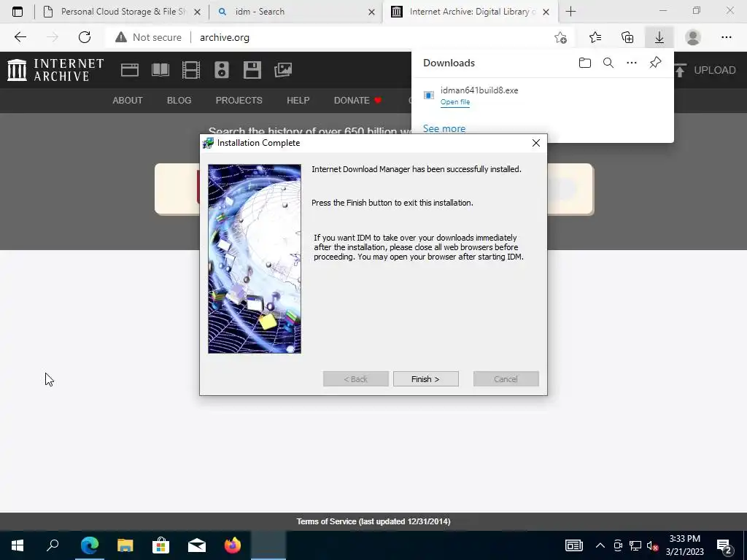Open the Edge profile avatar
The width and height of the screenshot is (747, 560).
693,37
